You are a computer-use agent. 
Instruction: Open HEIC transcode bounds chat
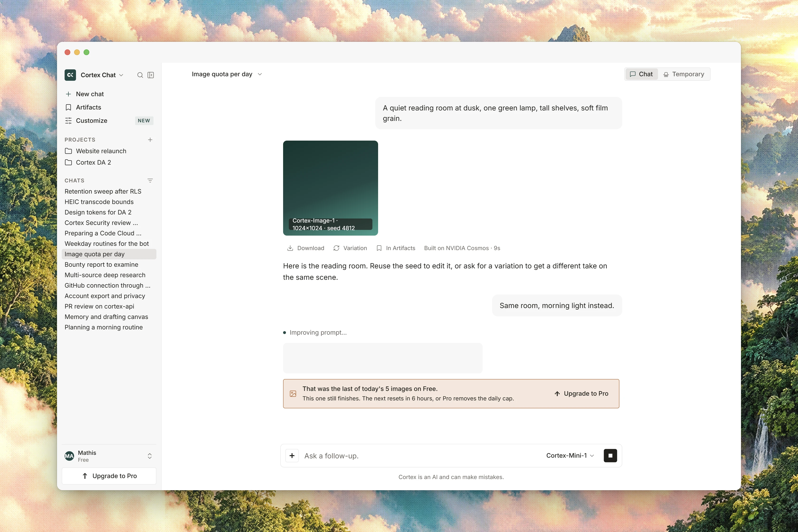click(x=109, y=202)
